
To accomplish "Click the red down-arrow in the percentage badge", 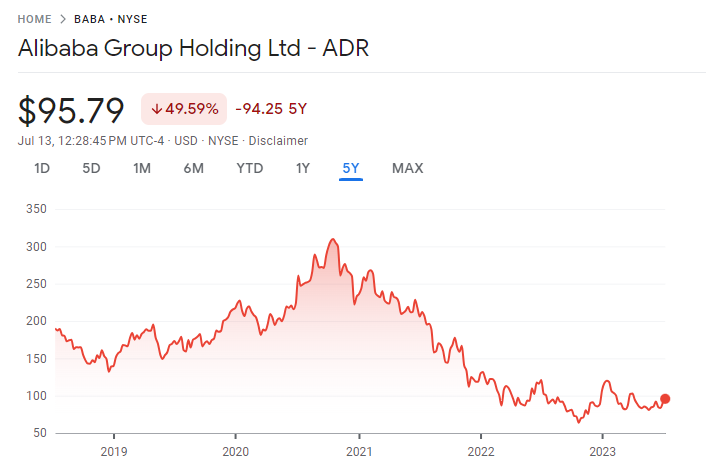I will 157,109.
